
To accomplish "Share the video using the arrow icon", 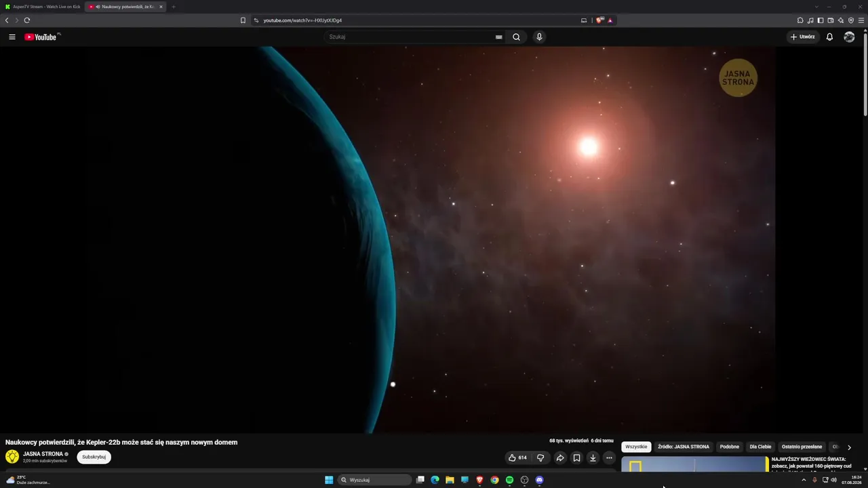I will [x=560, y=457].
